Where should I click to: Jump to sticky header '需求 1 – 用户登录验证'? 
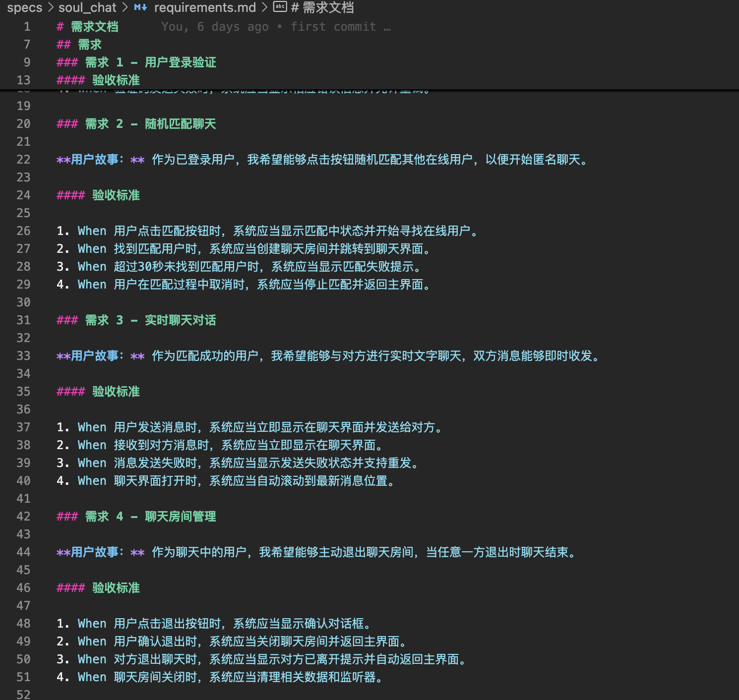pyautogui.click(x=150, y=62)
